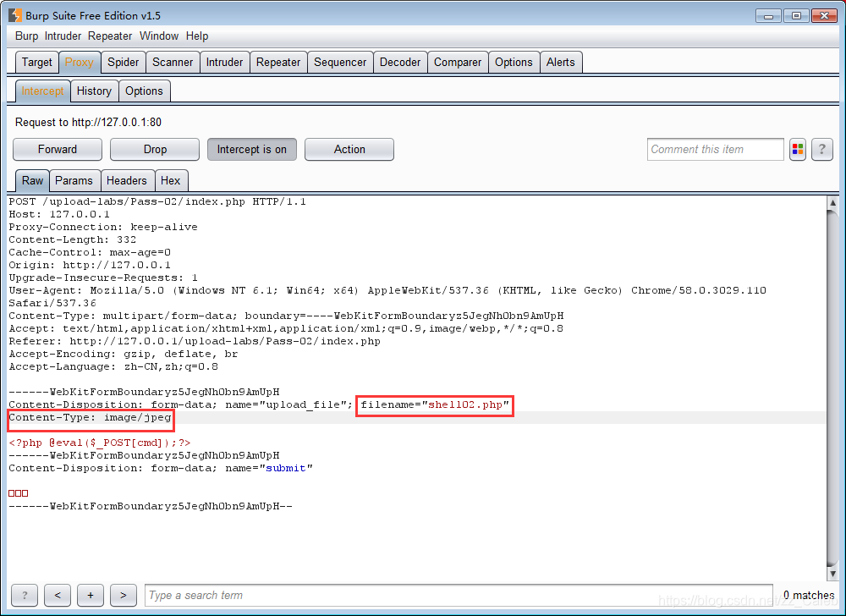The image size is (846, 616).
Task: Click the Type a search term field
Action: pyautogui.click(x=459, y=596)
